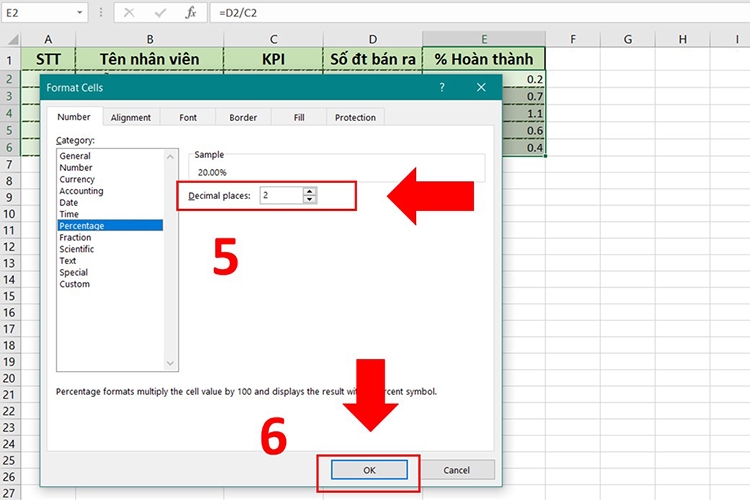This screenshot has height=500, width=750.
Task: Open the Font tab
Action: tap(188, 117)
